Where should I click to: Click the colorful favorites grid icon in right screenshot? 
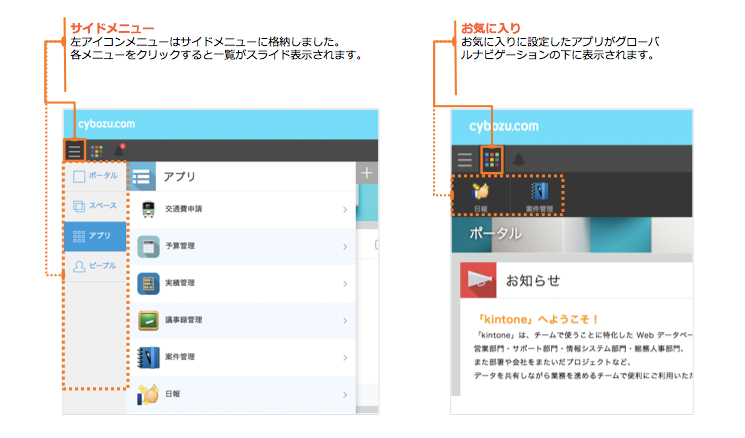point(492,159)
